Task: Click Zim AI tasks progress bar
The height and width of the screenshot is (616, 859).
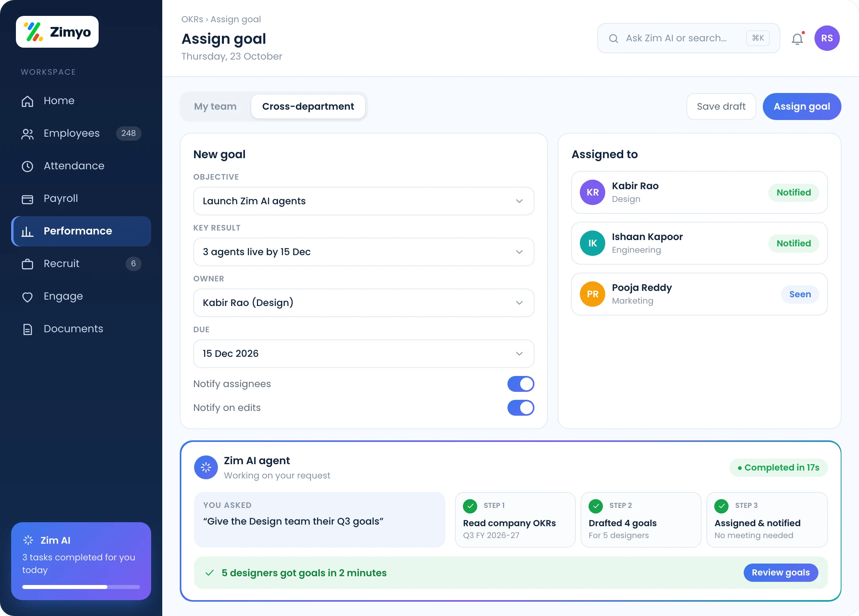Action: (x=81, y=587)
